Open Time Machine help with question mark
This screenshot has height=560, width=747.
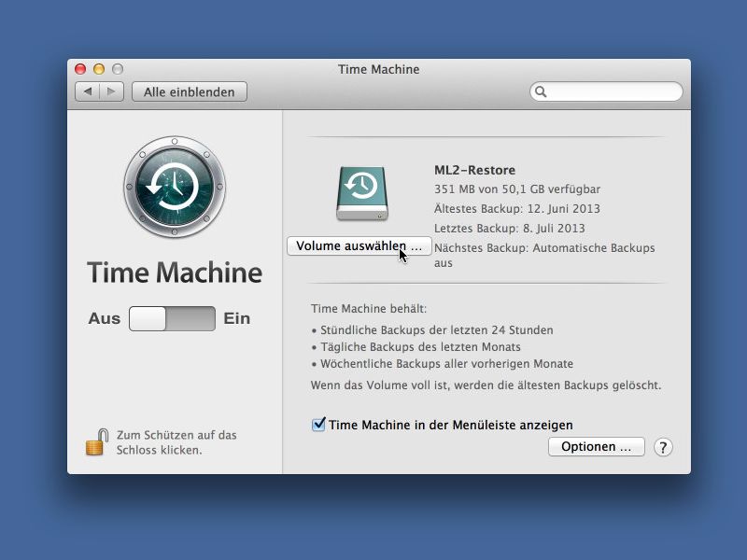pyautogui.click(x=663, y=447)
